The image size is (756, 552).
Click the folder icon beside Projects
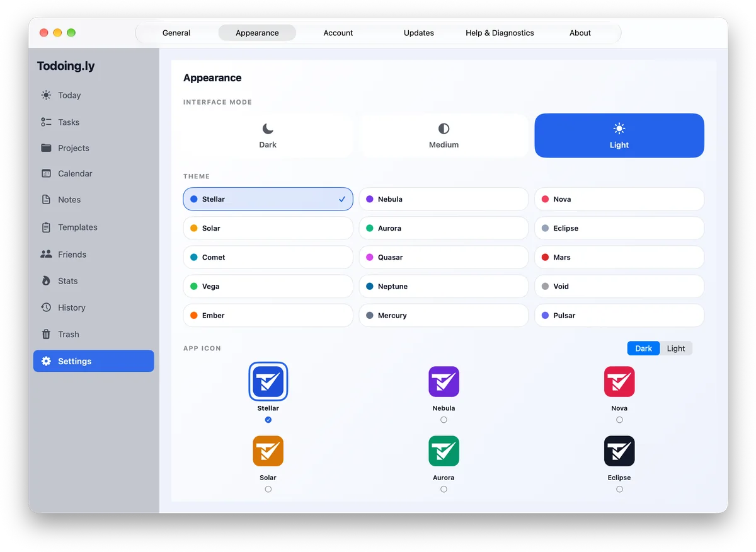46,148
